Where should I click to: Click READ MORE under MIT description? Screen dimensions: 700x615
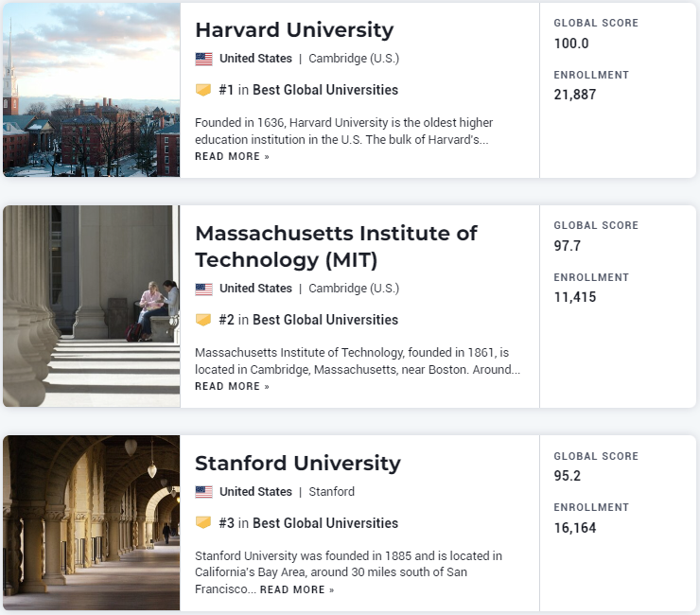pos(232,386)
